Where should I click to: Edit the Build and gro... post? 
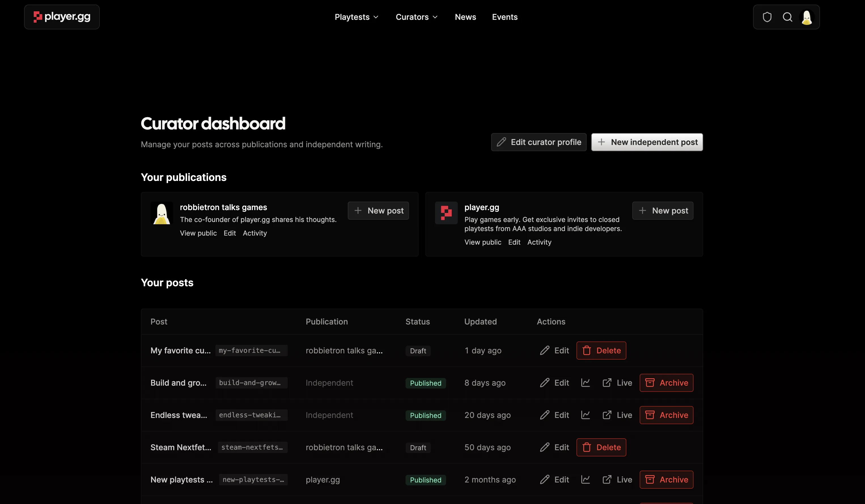tap(554, 383)
